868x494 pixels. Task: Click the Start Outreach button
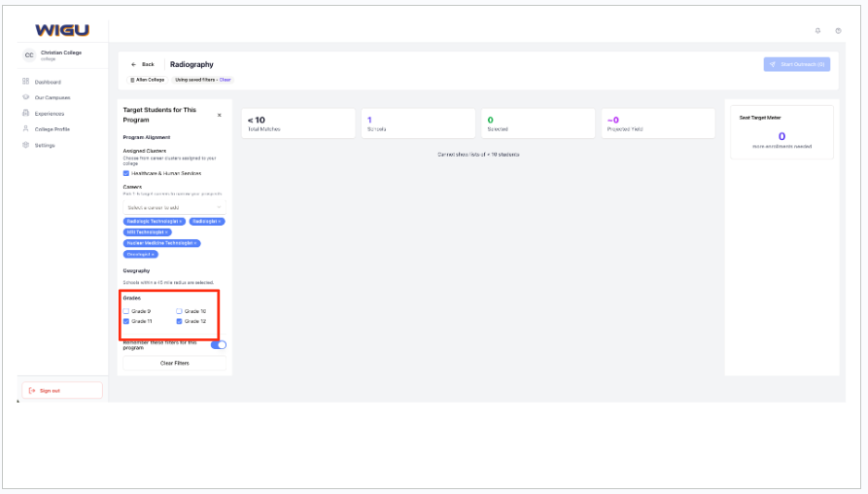(796, 64)
